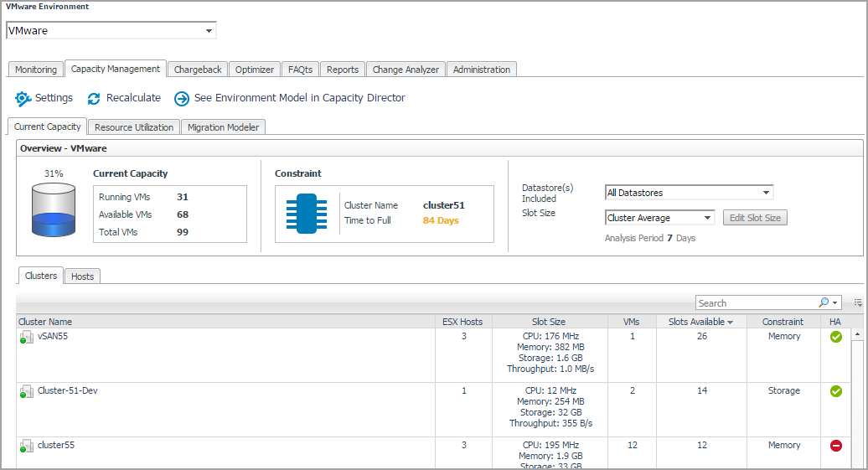Sort by Slots Available column header
Screen dimensions: 868x470
pyautogui.click(x=695, y=322)
